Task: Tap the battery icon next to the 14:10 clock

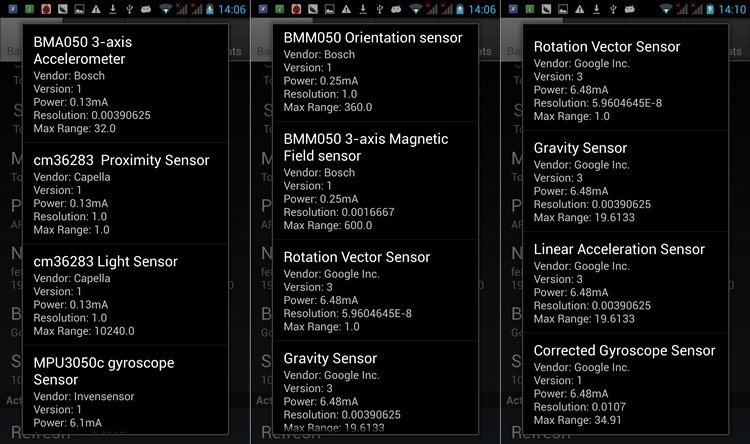Action: 708,9
